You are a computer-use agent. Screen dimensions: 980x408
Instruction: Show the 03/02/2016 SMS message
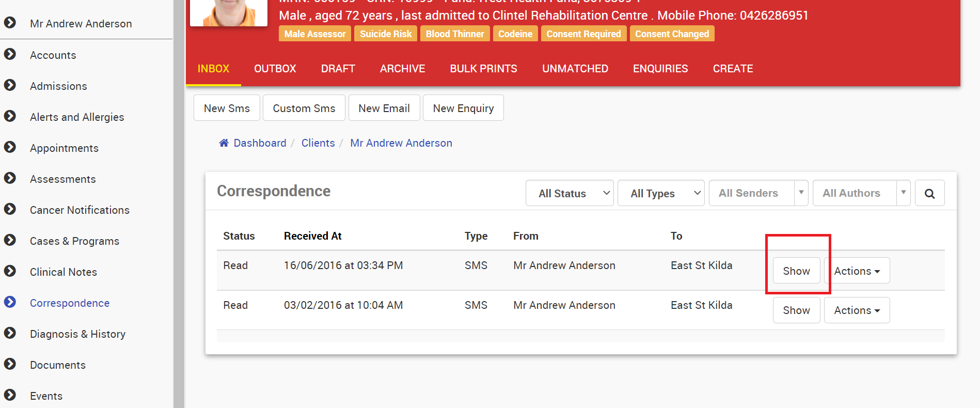pyautogui.click(x=796, y=310)
